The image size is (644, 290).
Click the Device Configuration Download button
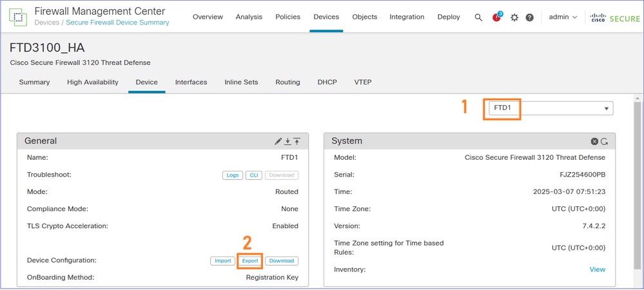click(281, 261)
